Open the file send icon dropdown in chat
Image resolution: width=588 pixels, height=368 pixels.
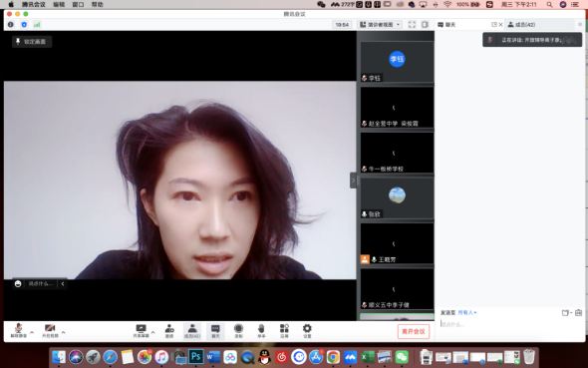tap(567, 312)
